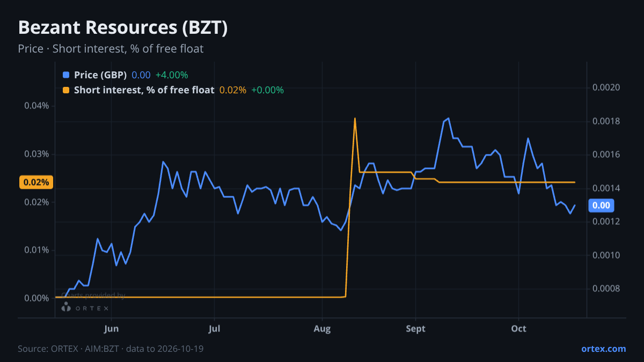Toggle Short interest, % of free float label
This screenshot has width=644, height=362.
[x=144, y=90]
